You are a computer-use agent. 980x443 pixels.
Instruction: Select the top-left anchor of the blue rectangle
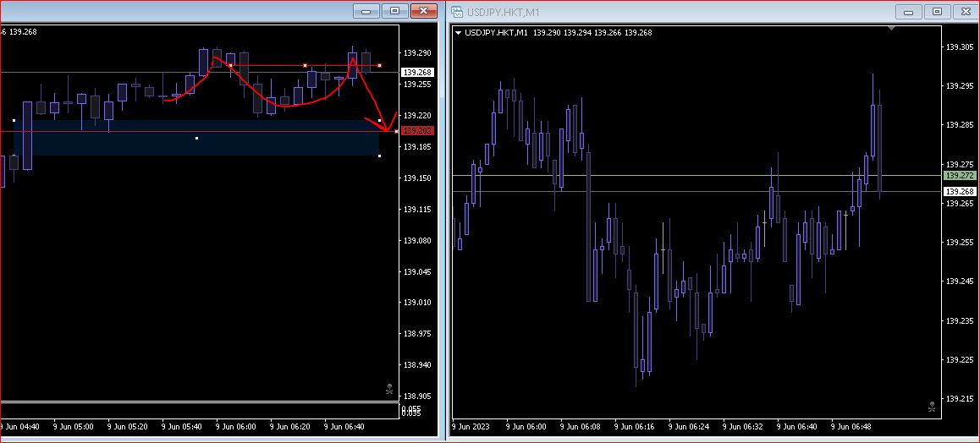[14, 120]
